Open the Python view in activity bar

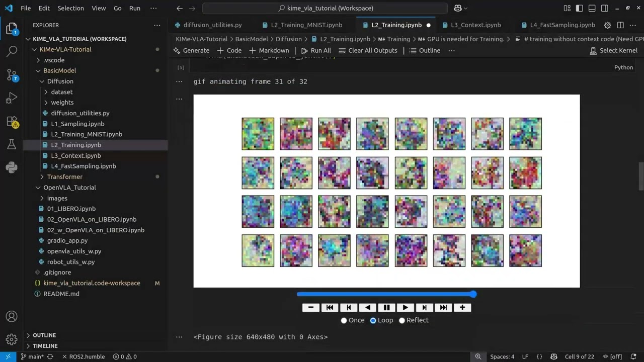coord(12,167)
